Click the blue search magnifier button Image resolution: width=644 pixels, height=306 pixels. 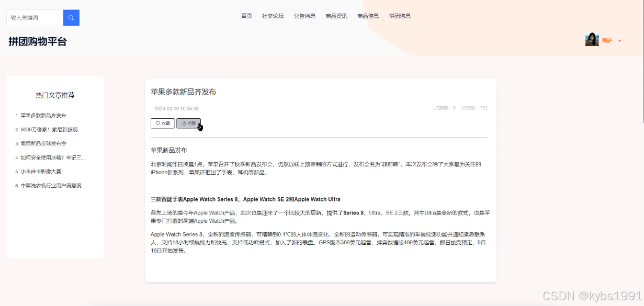point(71,18)
